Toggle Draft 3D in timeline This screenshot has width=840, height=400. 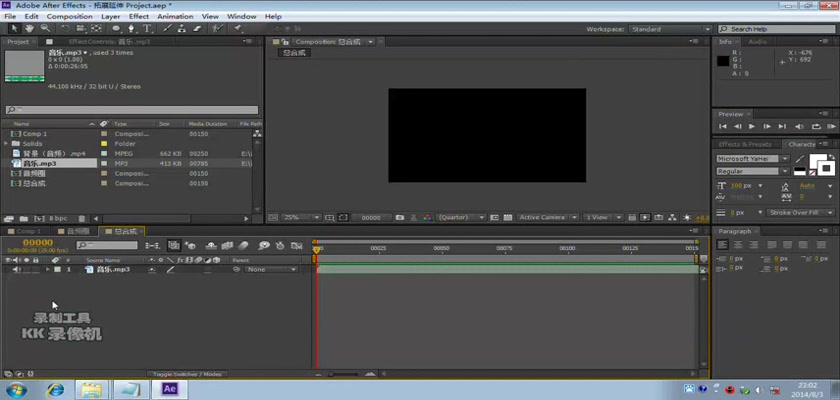pos(191,246)
